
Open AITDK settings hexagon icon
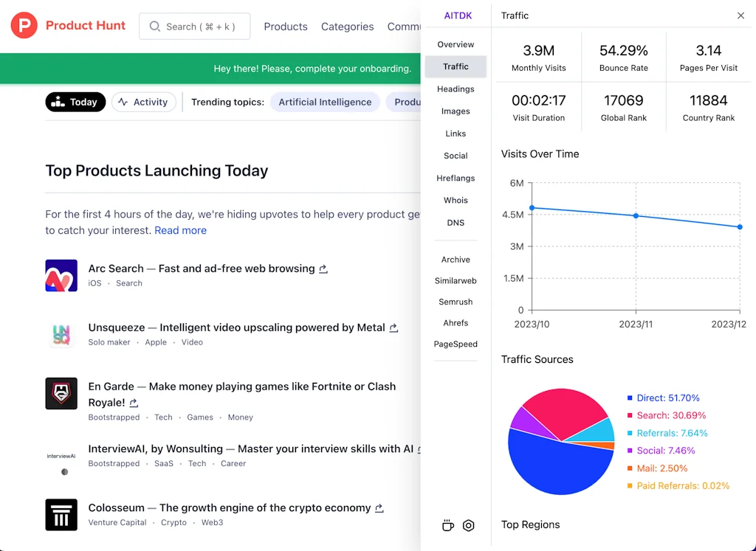click(x=468, y=525)
